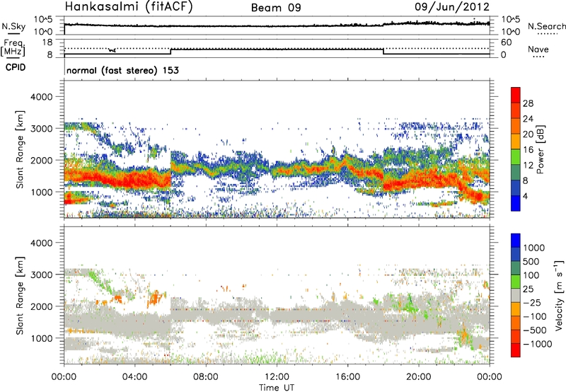
Task: Click the '4' Power colorbar value
Action: click(x=525, y=196)
